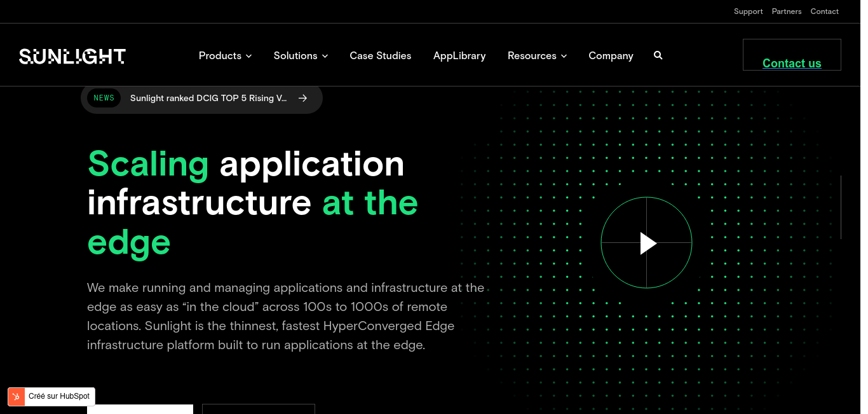Click the HubSpot sprocket icon
Screen dimensions: 868x414
pyautogui.click(x=17, y=396)
